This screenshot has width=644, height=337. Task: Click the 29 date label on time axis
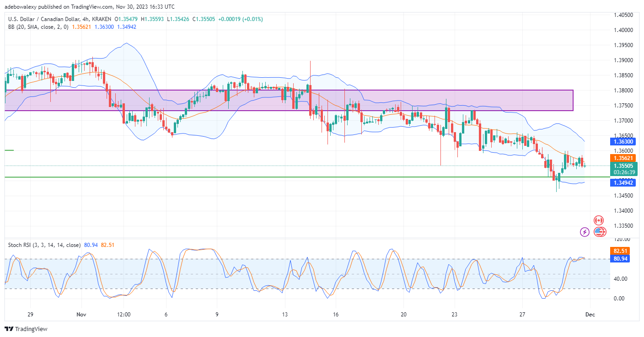pyautogui.click(x=30, y=315)
